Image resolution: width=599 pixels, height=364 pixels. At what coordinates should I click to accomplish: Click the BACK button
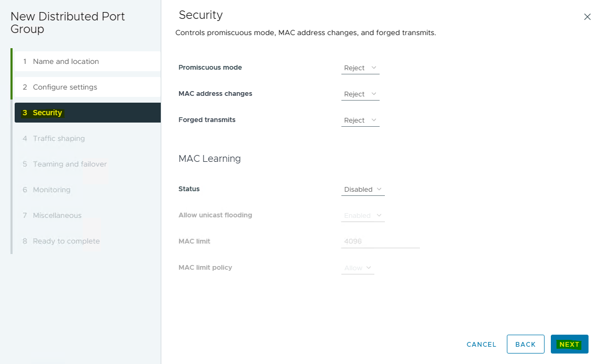[x=525, y=345]
